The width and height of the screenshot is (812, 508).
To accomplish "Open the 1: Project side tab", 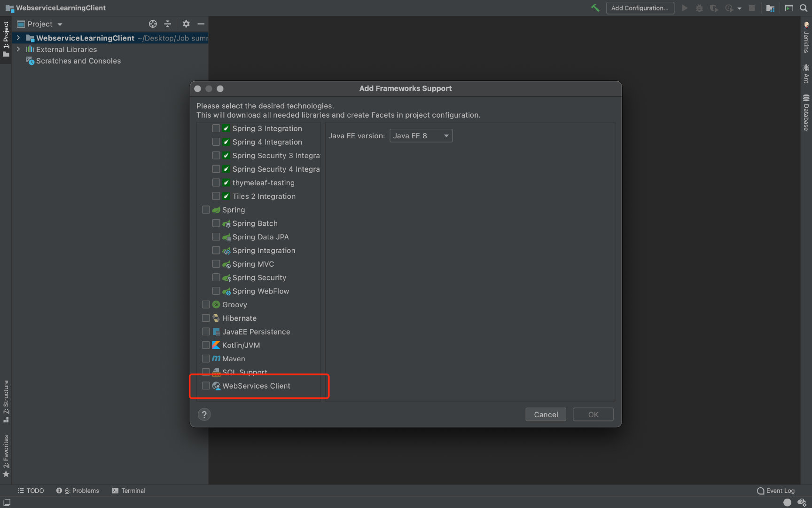I will 6,39.
